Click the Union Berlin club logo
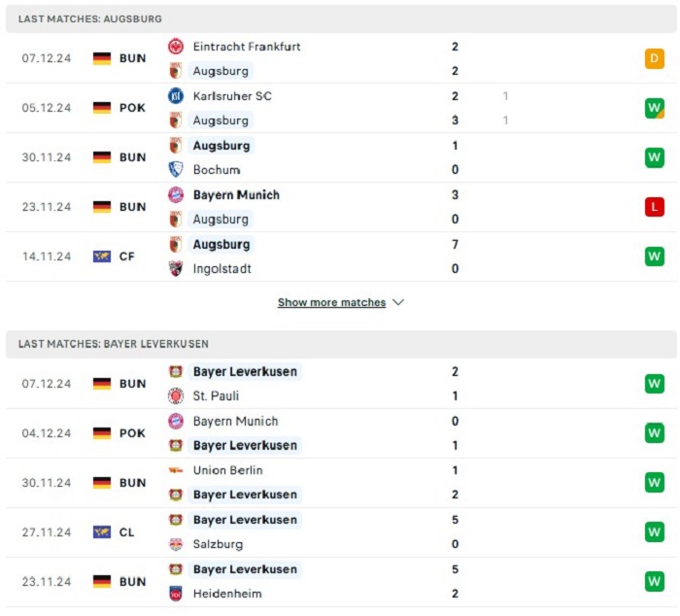This screenshot has height=616, width=680. click(x=176, y=470)
